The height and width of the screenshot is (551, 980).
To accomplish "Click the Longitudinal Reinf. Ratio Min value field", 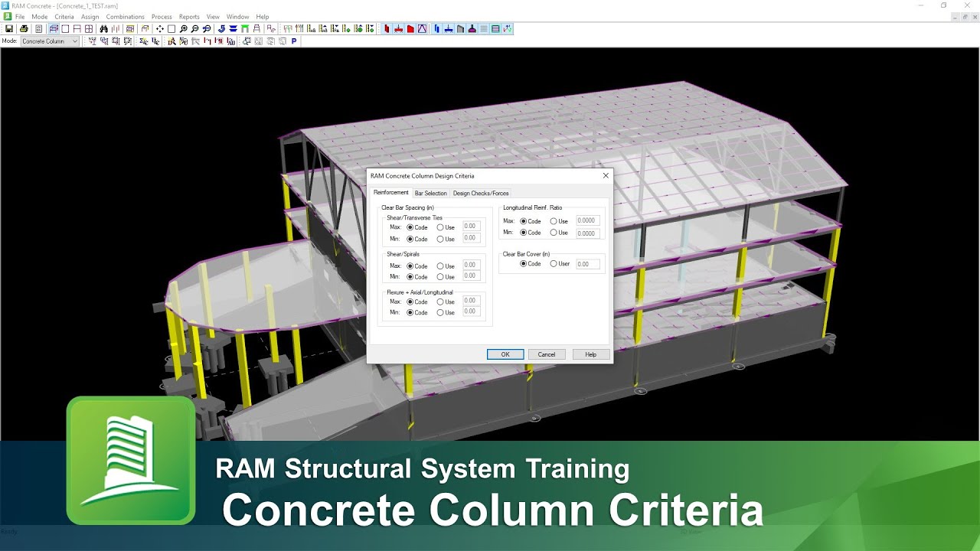I will coord(587,233).
